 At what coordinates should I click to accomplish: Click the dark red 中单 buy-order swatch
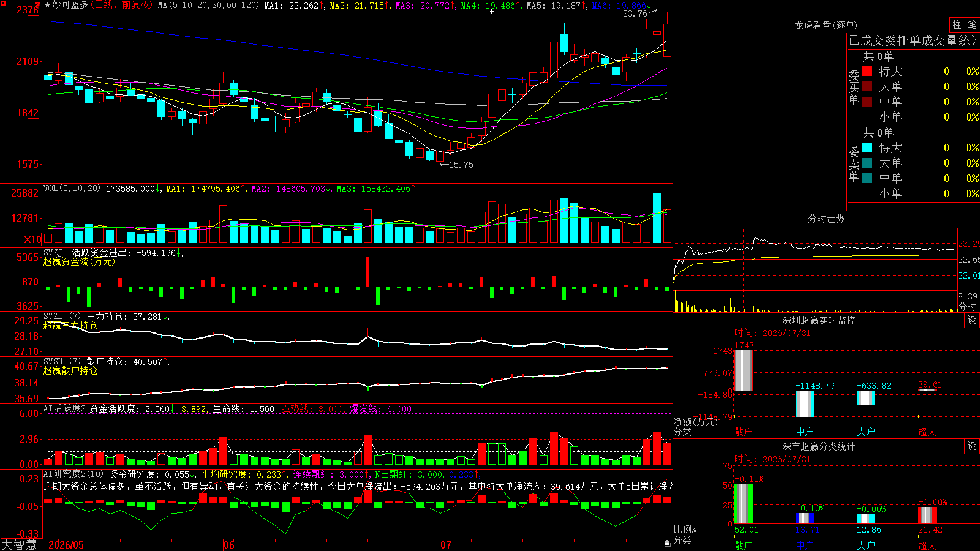click(x=867, y=102)
